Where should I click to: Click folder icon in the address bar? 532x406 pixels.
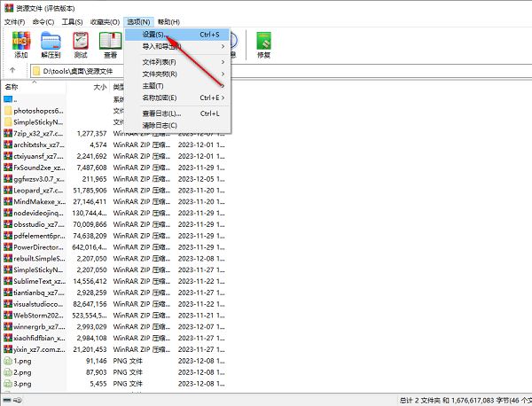[36, 71]
